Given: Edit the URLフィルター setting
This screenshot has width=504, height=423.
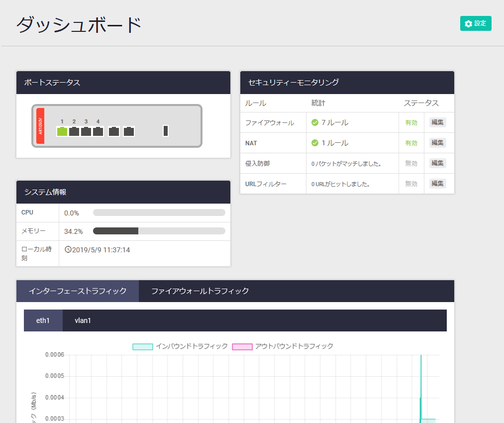Looking at the screenshot, I should [437, 184].
